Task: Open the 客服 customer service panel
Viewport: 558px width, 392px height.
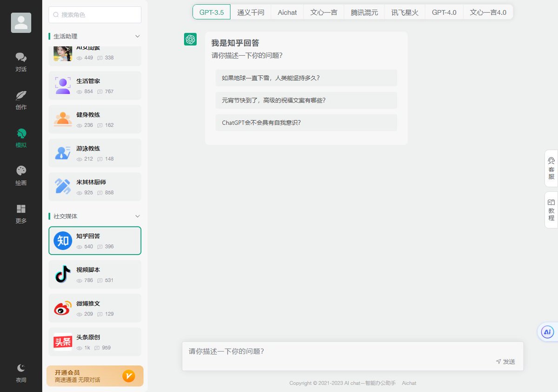Action: (x=551, y=169)
